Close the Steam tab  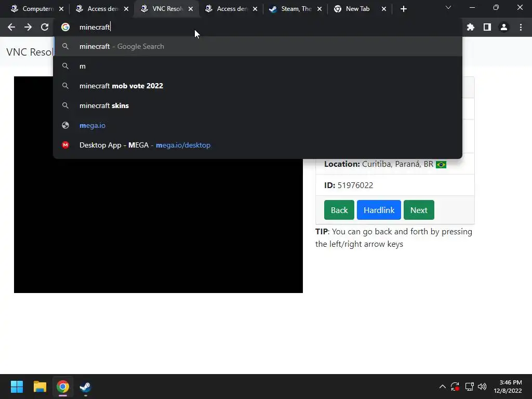coord(320,9)
